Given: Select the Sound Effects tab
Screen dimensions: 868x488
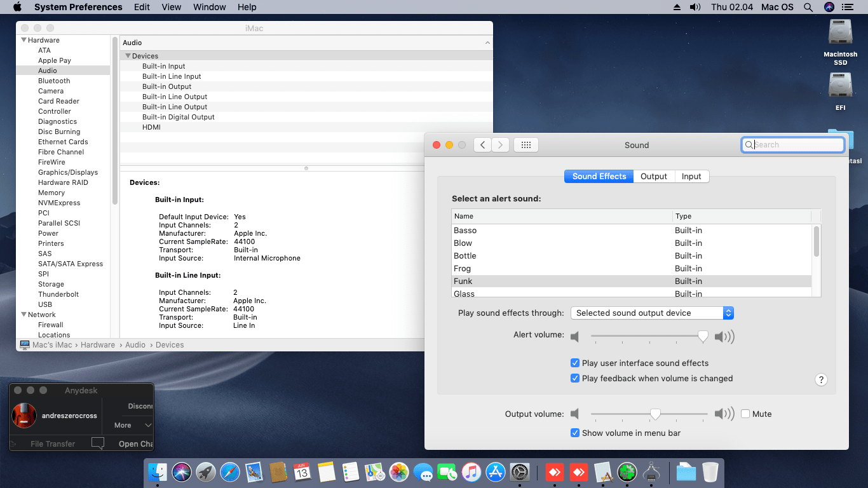Looking at the screenshot, I should coord(599,176).
